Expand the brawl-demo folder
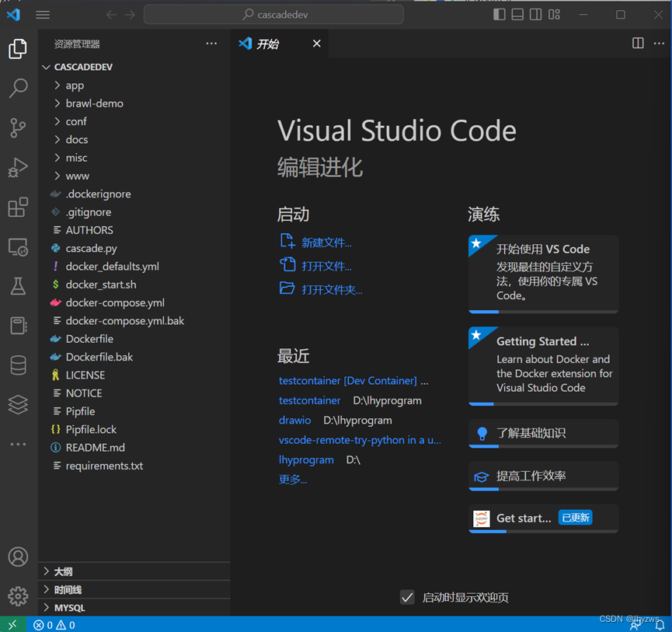672x632 pixels. coord(134,103)
